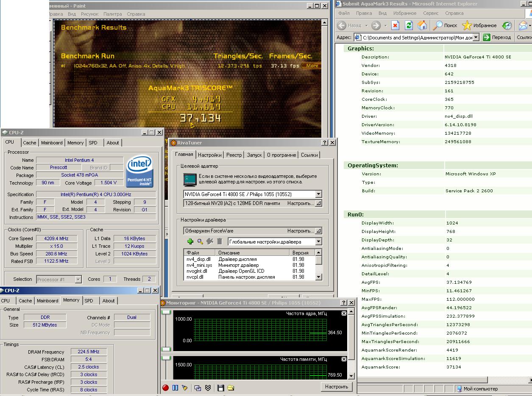Click the help question mark on Мониторинг window
The height and width of the screenshot is (396, 532).
pyautogui.click(x=344, y=303)
